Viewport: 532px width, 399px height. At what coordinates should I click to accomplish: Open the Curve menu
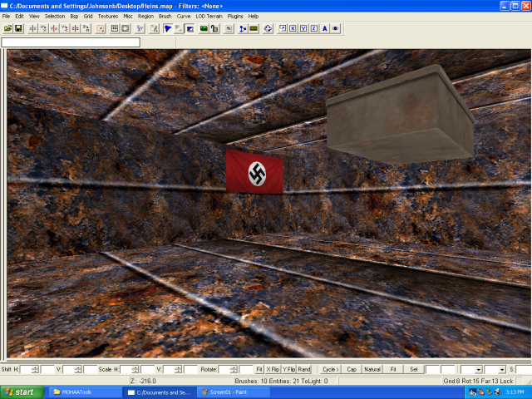click(184, 16)
